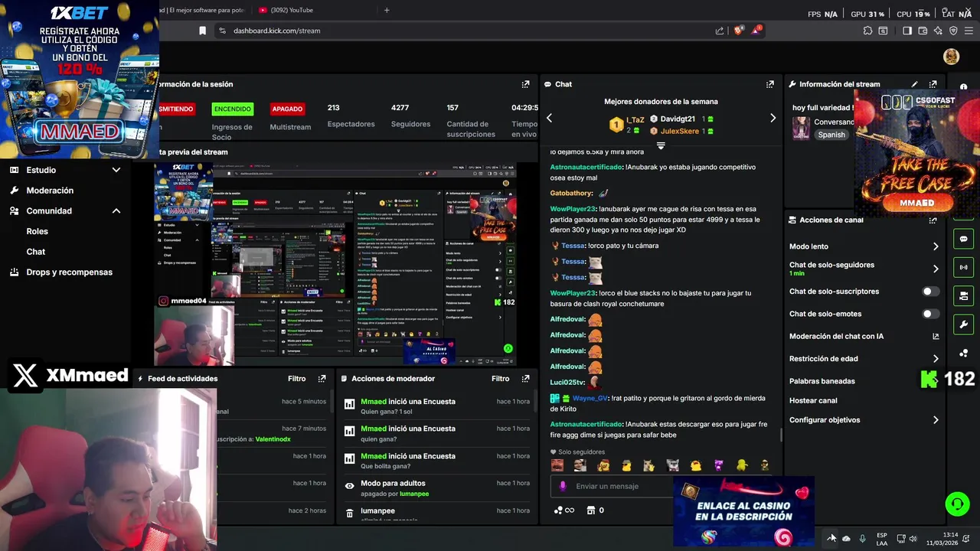Open the channel actions widget in sidebar
This screenshot has height=551, width=980.
[x=963, y=295]
